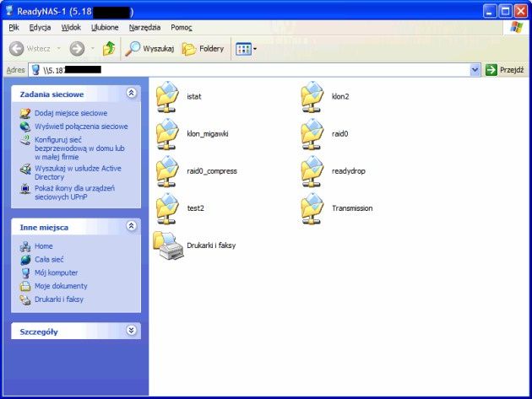Click the Inne miejsca panel title
Viewport: 532px width, 399px height.
pyautogui.click(x=44, y=228)
